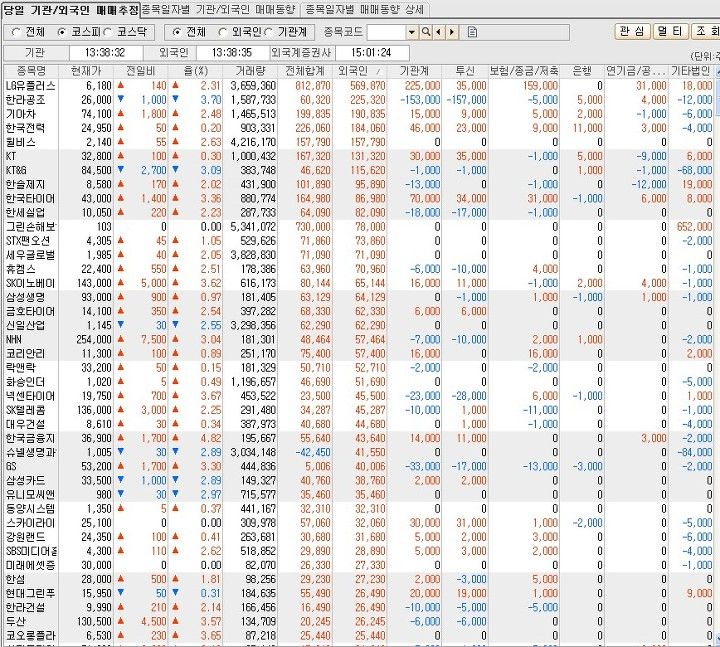Switch to 당일 기관/외국인 매매추정 tab
The image size is (720, 647).
tap(70, 9)
